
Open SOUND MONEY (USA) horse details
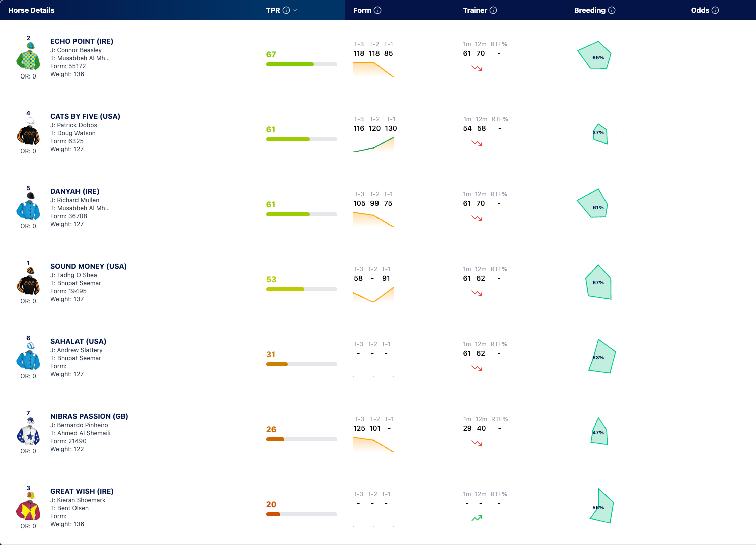point(89,266)
